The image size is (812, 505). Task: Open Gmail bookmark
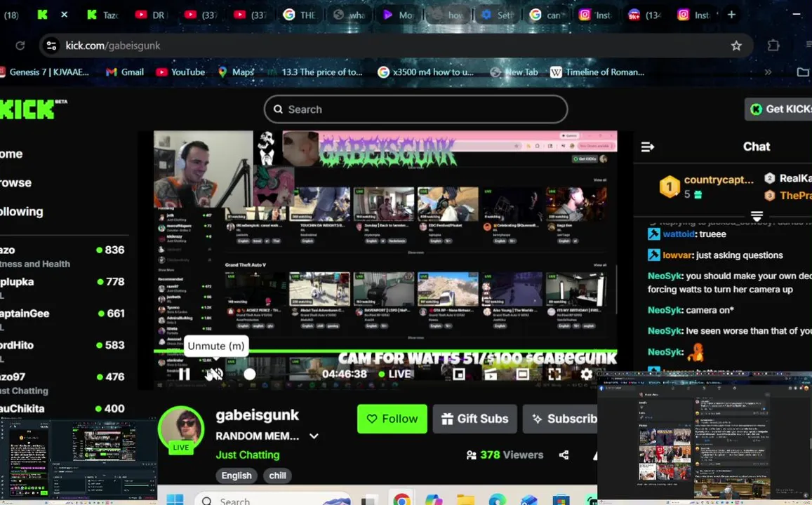click(124, 72)
